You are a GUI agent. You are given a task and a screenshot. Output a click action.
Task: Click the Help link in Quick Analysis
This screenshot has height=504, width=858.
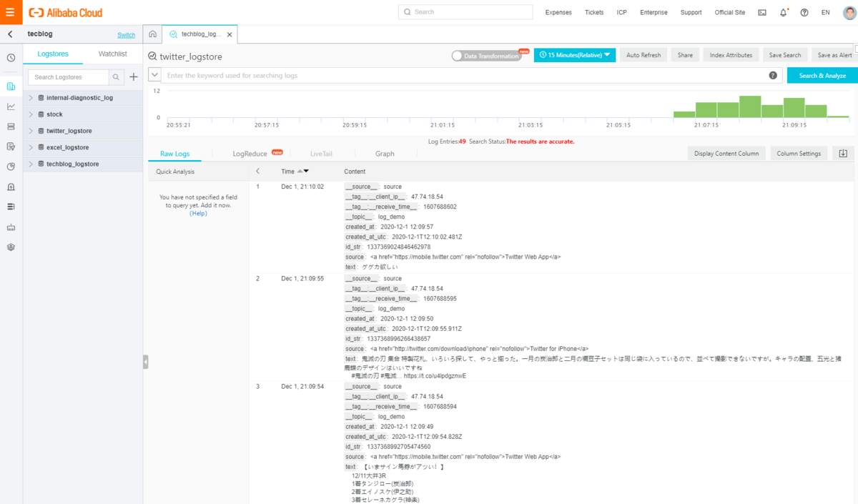pyautogui.click(x=198, y=213)
